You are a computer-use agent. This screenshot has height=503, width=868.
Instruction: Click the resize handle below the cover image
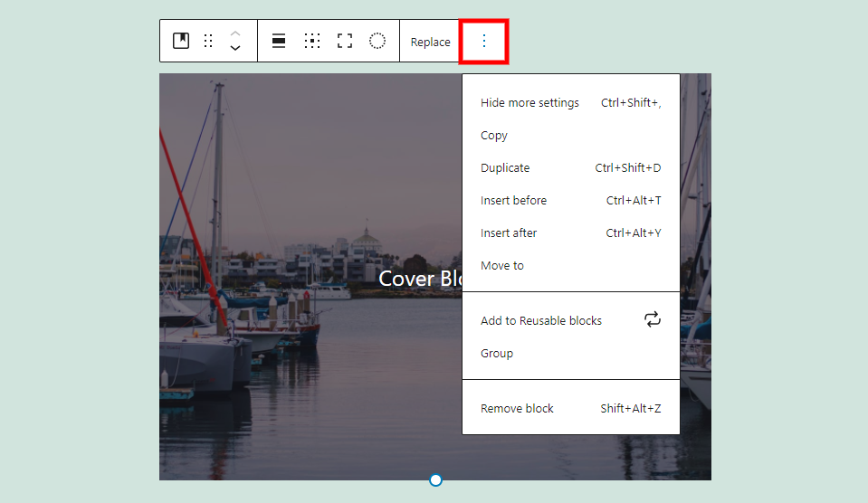(x=435, y=479)
